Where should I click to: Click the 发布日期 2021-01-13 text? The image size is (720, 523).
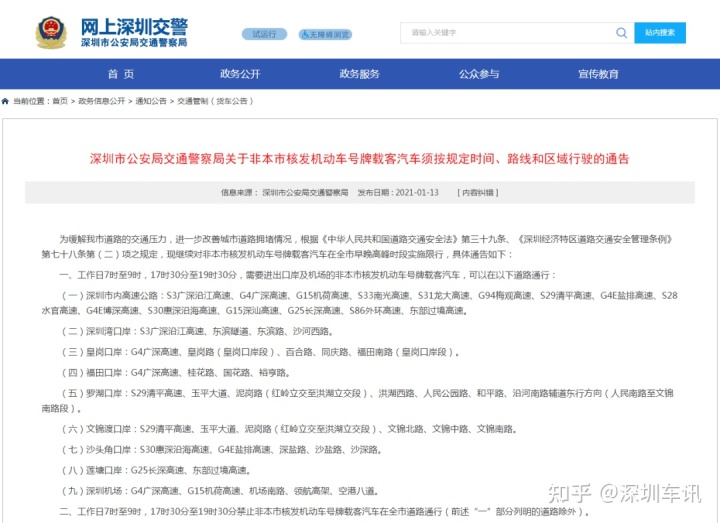tap(398, 193)
